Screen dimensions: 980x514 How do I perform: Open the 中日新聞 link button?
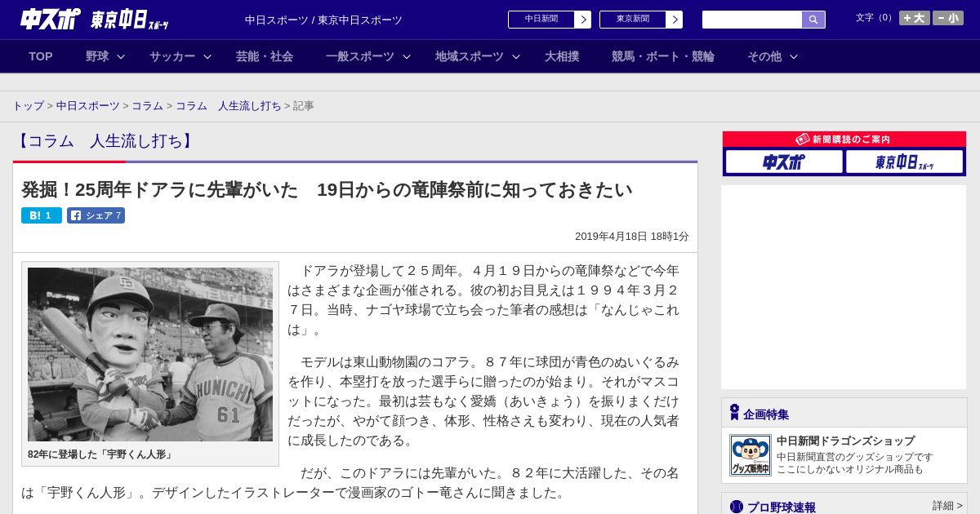pos(541,20)
